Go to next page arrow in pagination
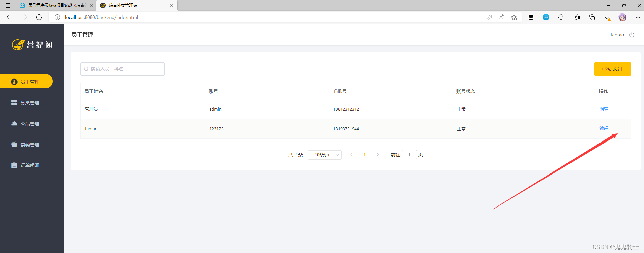 (x=378, y=155)
